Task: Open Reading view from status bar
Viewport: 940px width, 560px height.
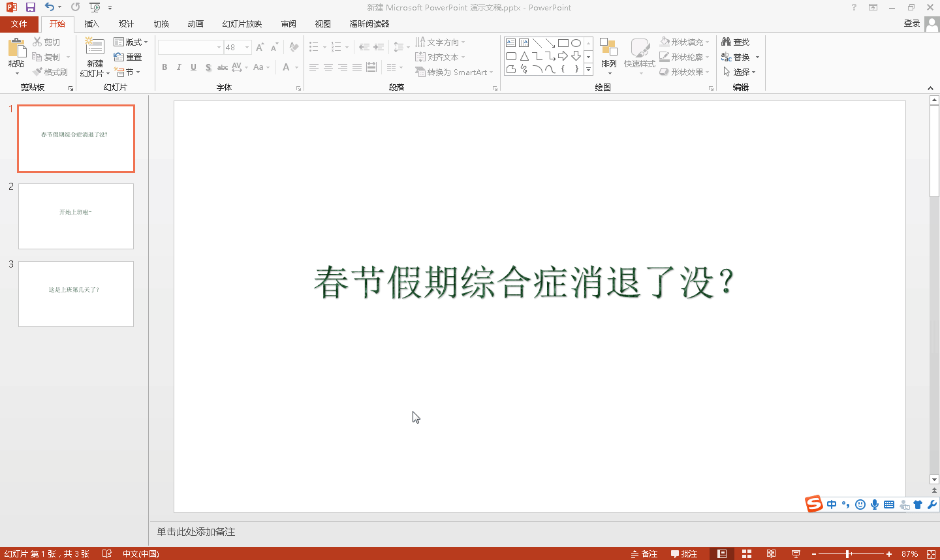Action: [771, 553]
